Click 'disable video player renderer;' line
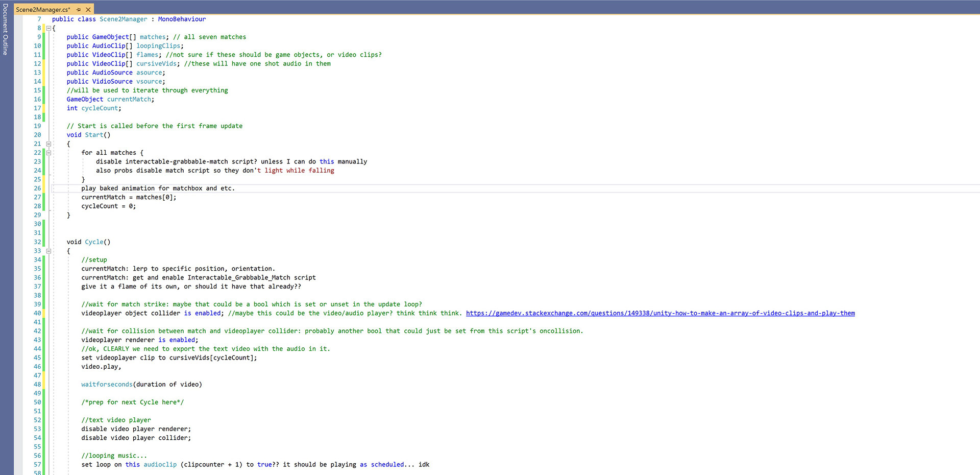 (x=136, y=429)
